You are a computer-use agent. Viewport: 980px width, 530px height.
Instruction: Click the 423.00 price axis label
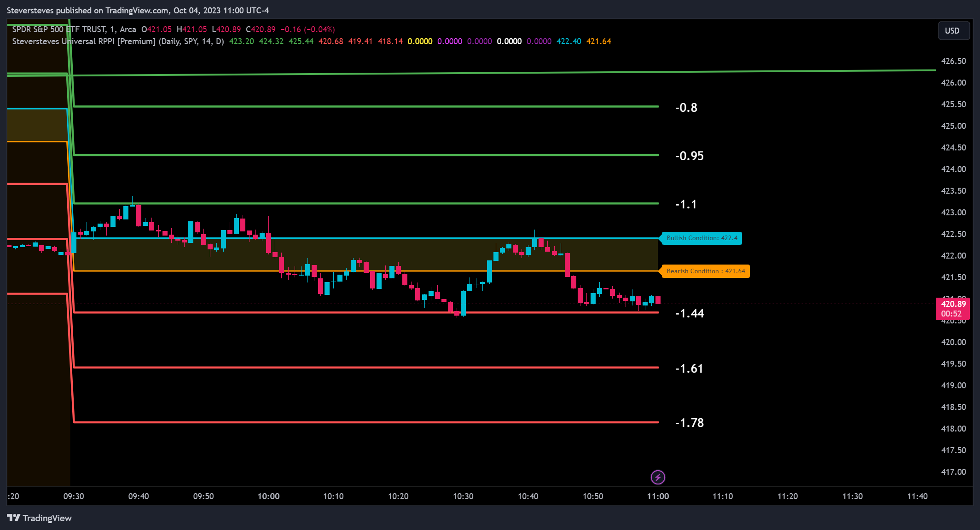pos(953,213)
